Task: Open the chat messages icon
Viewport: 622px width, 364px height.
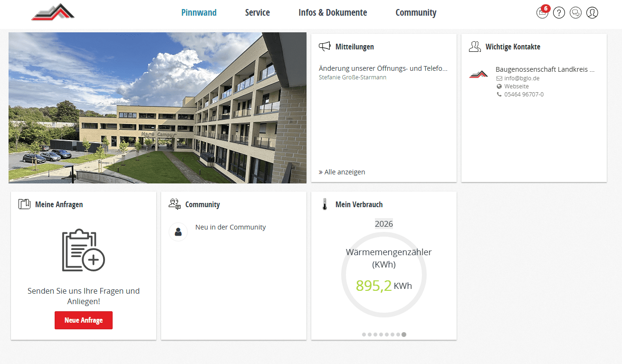Action: click(575, 13)
